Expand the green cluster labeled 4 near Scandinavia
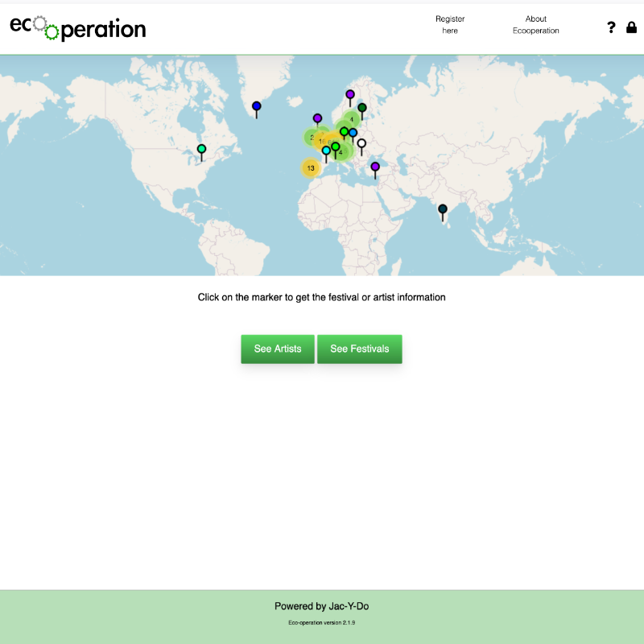The width and height of the screenshot is (644, 644). click(x=352, y=119)
